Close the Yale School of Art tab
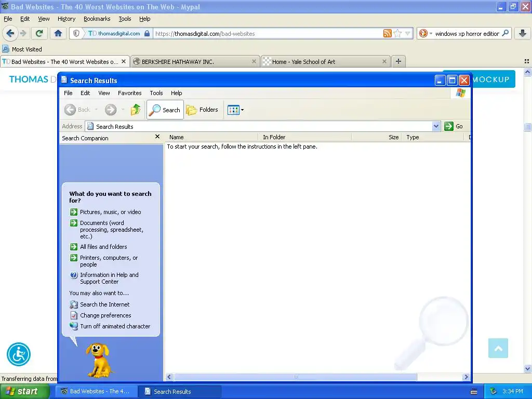The image size is (532, 399). (x=384, y=61)
